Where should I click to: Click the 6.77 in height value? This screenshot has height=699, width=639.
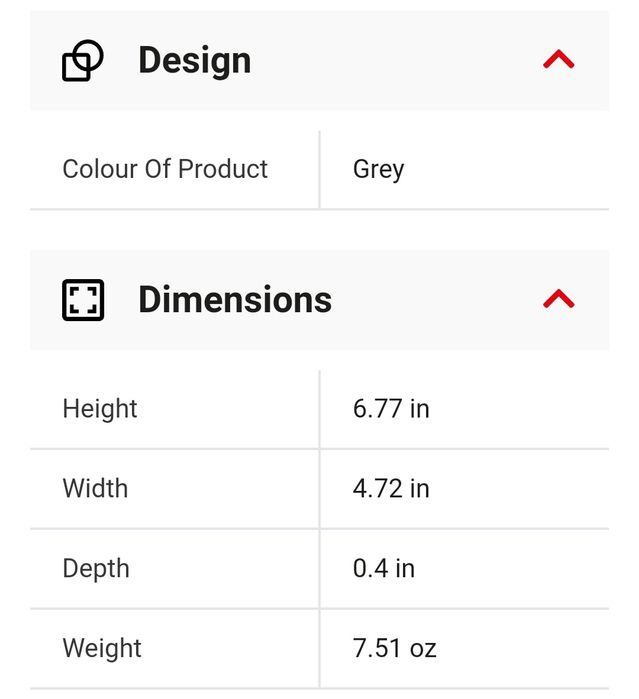click(x=391, y=409)
